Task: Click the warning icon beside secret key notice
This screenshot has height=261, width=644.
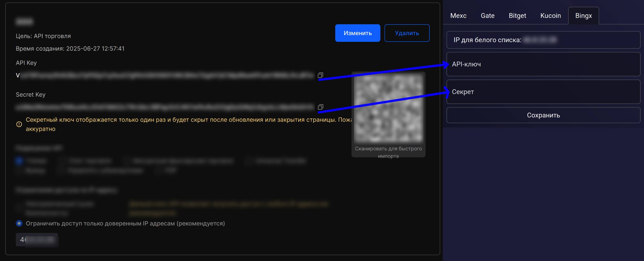Action: coord(19,124)
